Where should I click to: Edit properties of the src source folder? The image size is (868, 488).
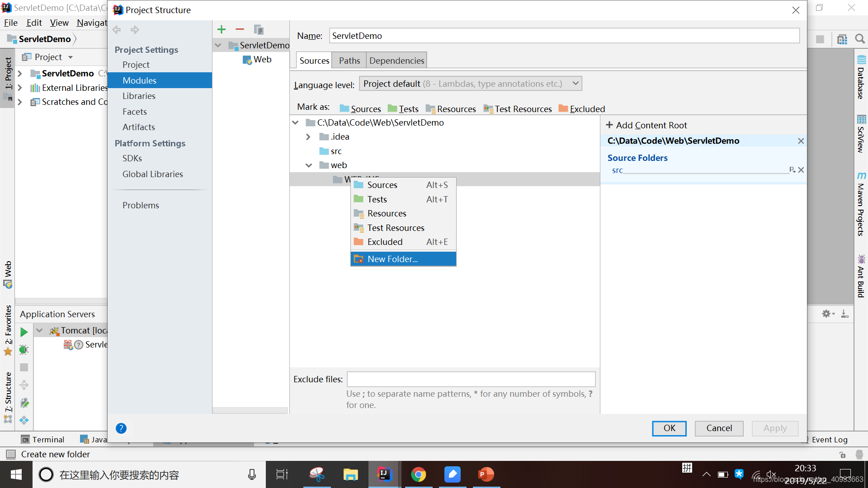(x=793, y=170)
